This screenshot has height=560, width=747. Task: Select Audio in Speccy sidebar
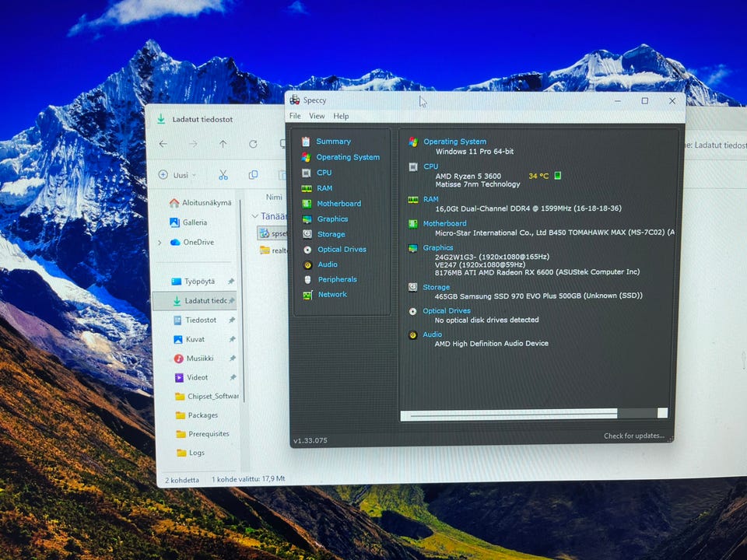tap(328, 264)
